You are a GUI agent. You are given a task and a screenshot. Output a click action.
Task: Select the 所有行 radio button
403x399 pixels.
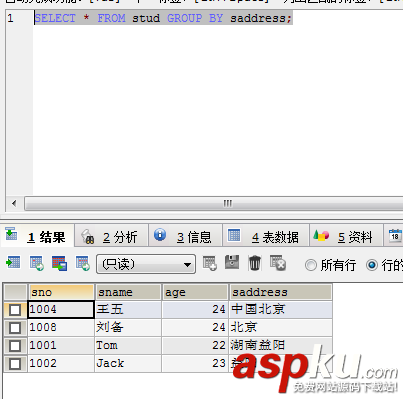[x=311, y=265]
